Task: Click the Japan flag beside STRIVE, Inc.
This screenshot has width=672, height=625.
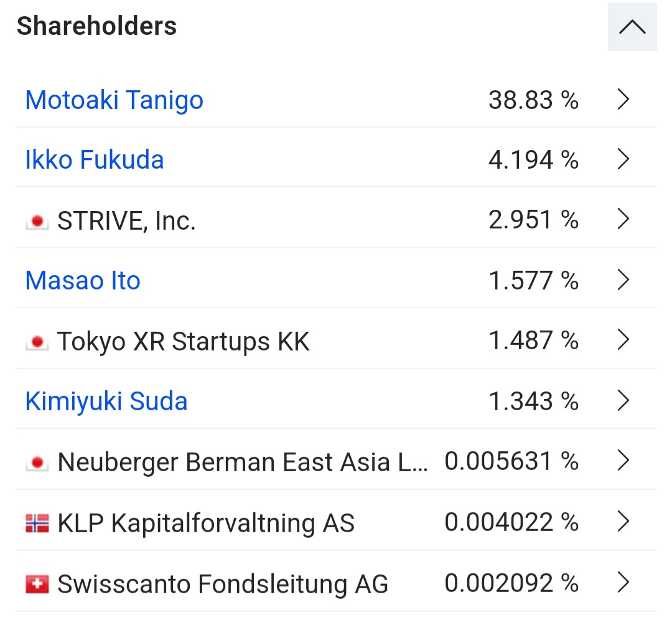Action: tap(37, 221)
